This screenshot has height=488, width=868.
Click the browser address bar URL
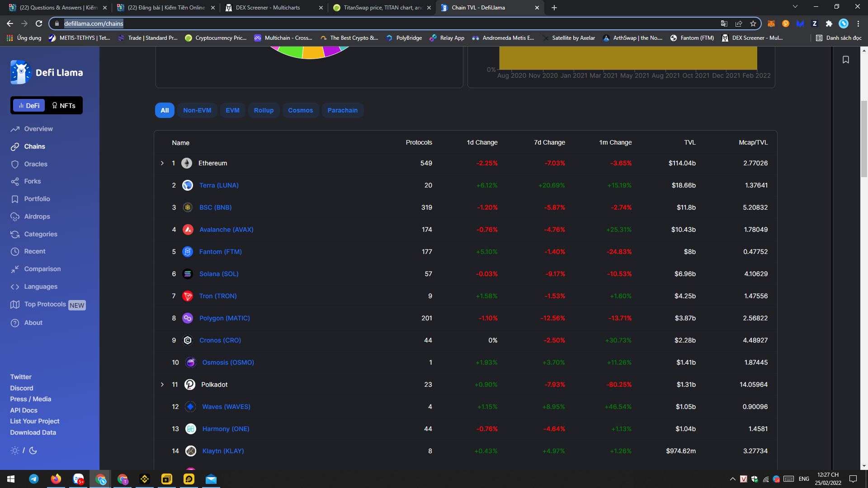point(94,23)
